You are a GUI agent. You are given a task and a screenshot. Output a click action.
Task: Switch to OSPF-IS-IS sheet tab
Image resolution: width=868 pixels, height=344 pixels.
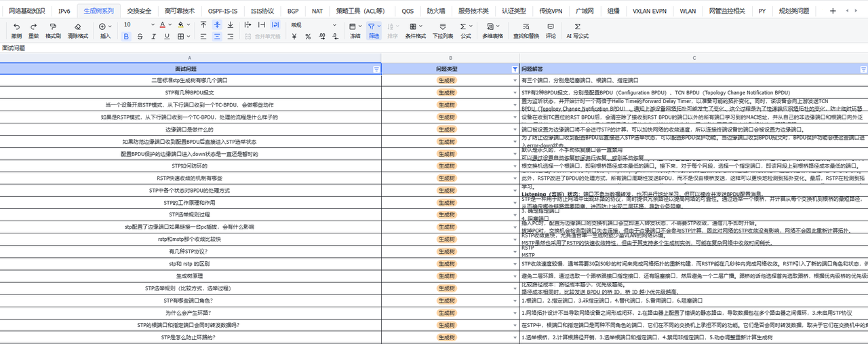point(223,11)
